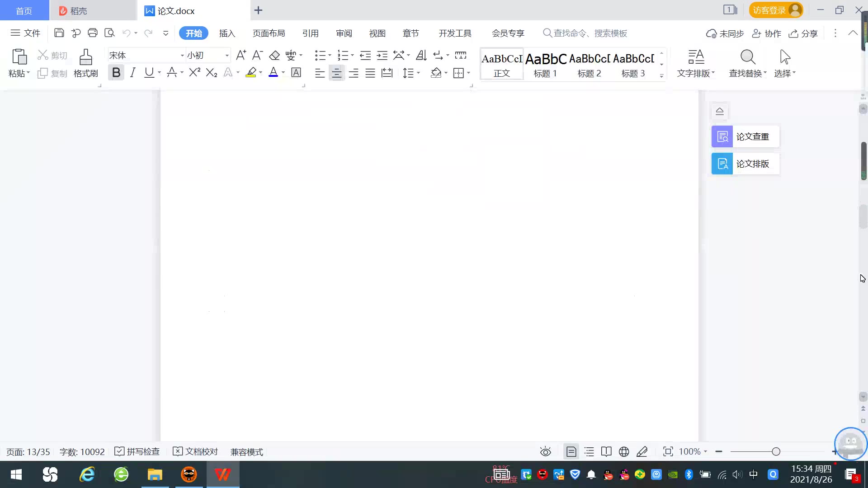Click the 访客登录 login button
Viewport: 868px width, 488px height.
pos(776,10)
